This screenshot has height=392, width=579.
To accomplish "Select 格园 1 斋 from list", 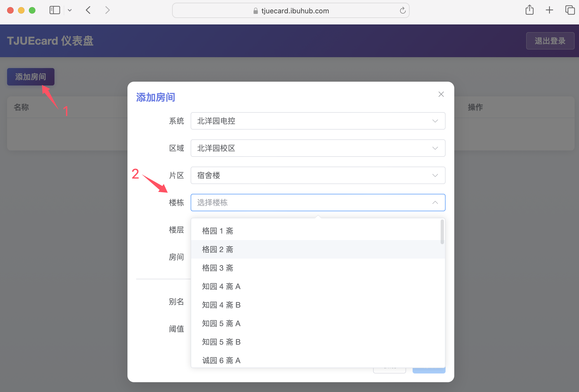I will click(x=218, y=231).
